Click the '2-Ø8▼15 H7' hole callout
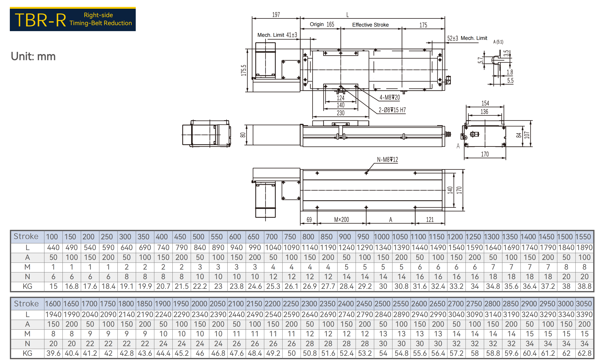 [x=392, y=110]
